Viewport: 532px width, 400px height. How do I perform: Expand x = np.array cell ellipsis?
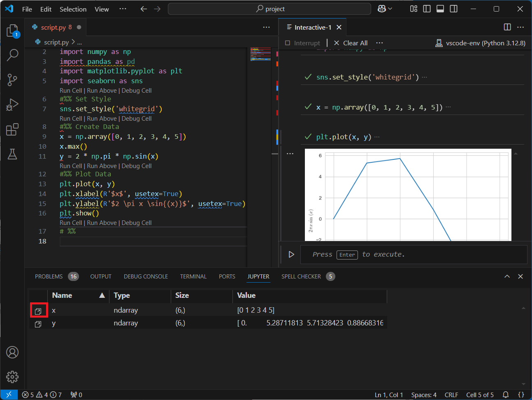pyautogui.click(x=448, y=107)
